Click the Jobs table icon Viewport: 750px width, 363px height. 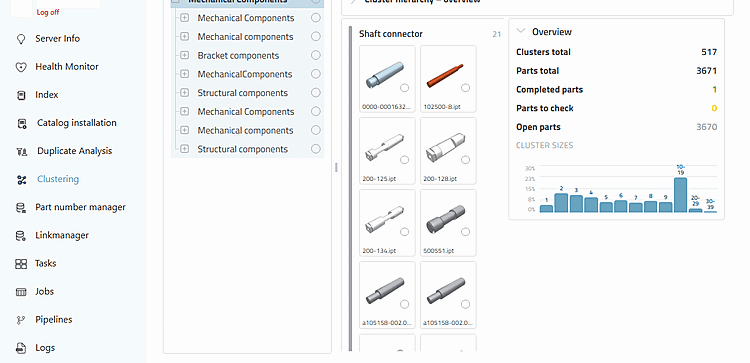21,292
